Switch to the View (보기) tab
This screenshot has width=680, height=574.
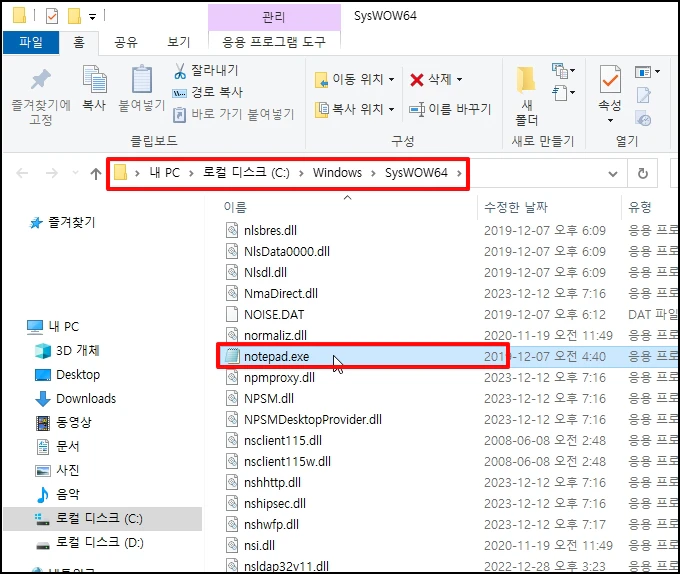tap(179, 42)
